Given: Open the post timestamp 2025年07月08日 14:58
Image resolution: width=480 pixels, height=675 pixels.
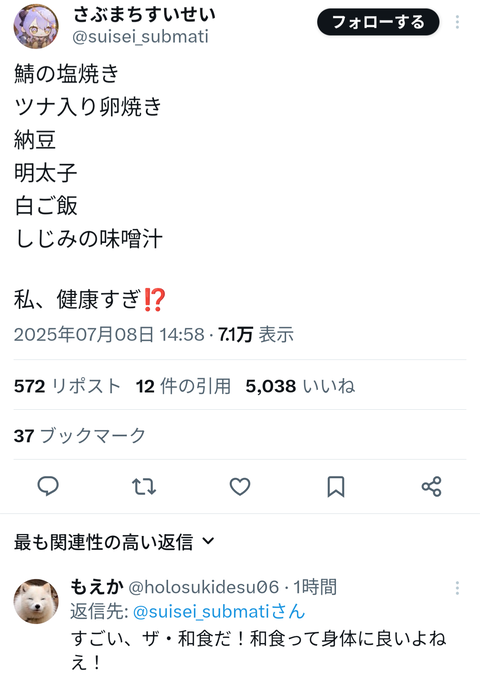Looking at the screenshot, I should [x=109, y=334].
